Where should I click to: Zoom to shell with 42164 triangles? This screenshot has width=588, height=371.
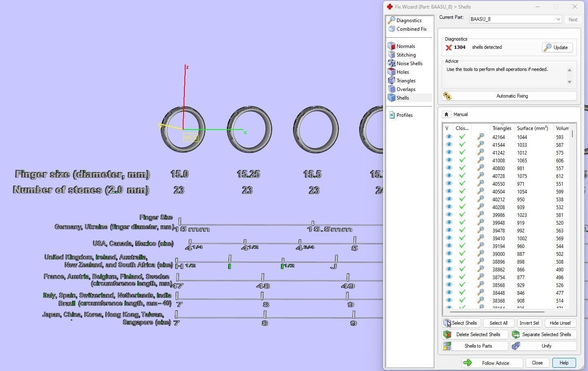(480, 137)
